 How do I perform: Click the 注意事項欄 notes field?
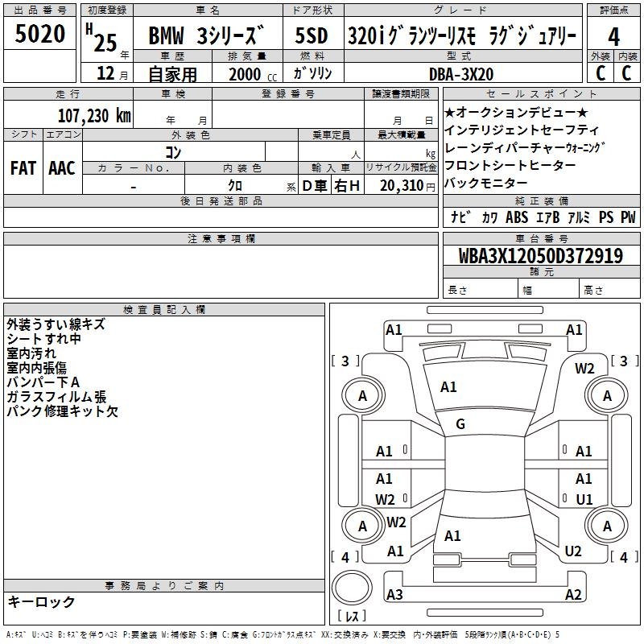click(x=221, y=271)
